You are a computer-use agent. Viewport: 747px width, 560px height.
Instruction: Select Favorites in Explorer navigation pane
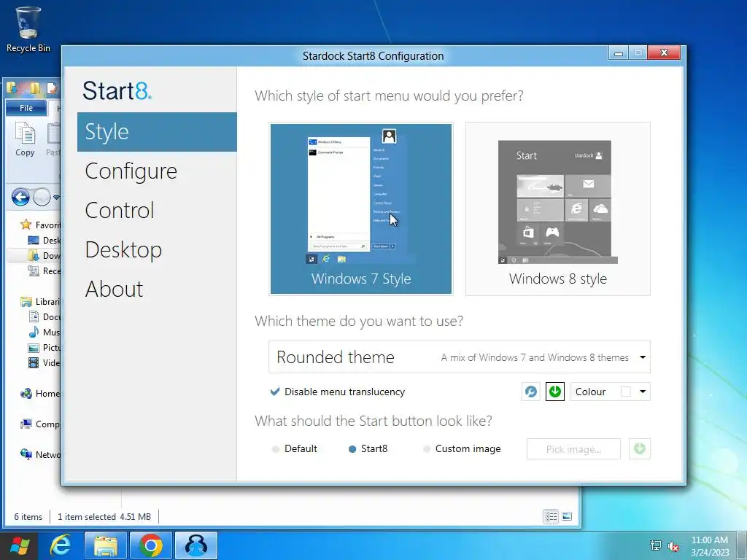point(41,225)
